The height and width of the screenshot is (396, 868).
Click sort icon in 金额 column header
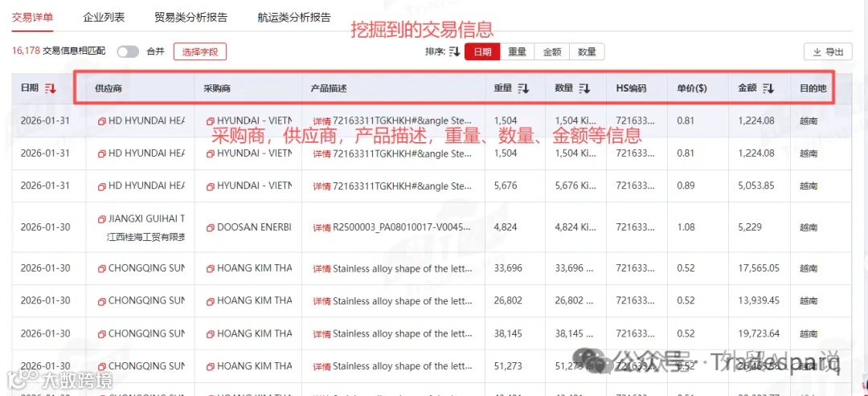point(768,88)
